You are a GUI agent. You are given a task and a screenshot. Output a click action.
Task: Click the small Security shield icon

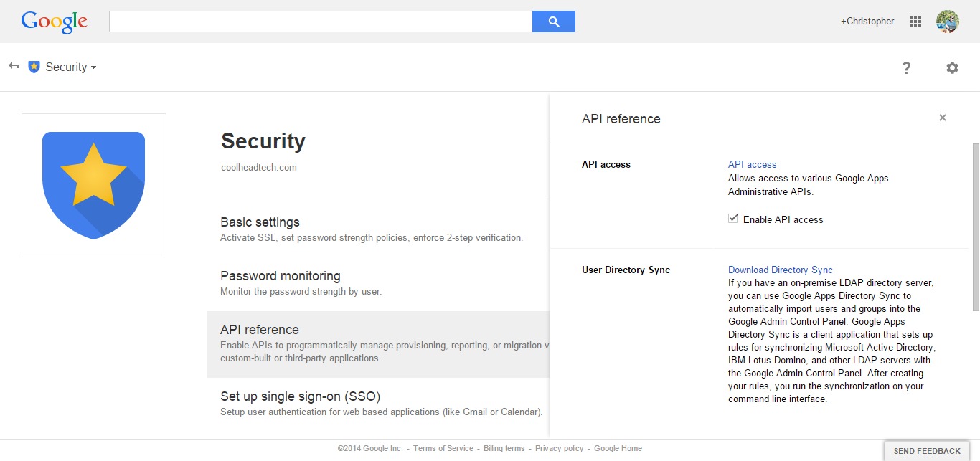click(34, 67)
